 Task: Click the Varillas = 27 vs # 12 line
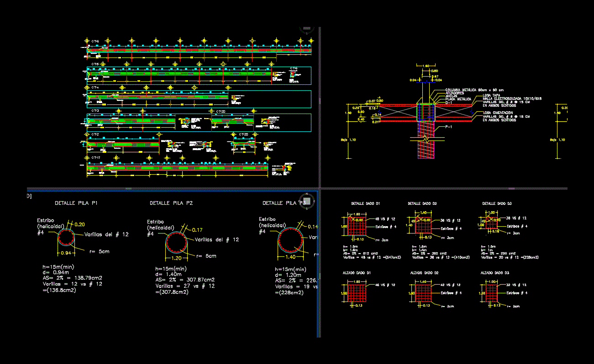click(185, 286)
